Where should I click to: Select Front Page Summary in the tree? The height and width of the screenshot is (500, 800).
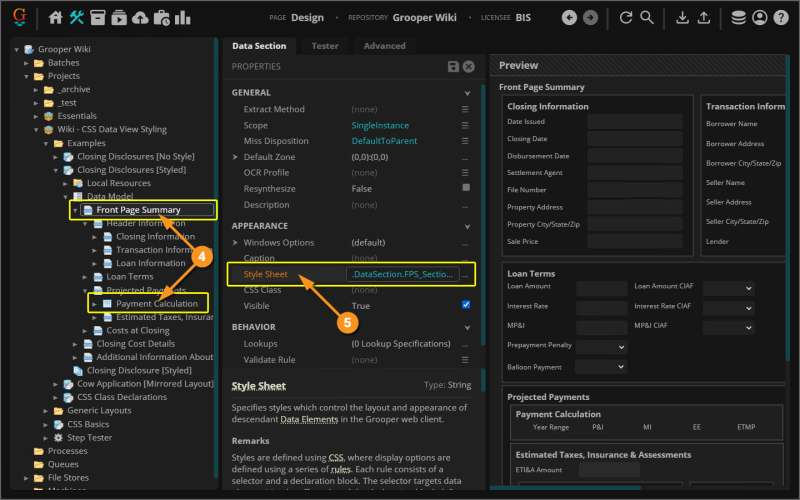click(138, 210)
